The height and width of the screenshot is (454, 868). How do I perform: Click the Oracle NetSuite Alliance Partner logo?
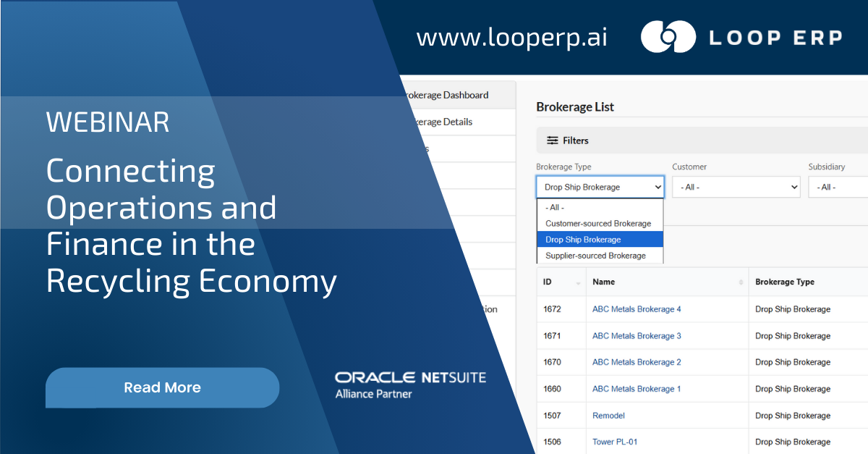coord(410,385)
